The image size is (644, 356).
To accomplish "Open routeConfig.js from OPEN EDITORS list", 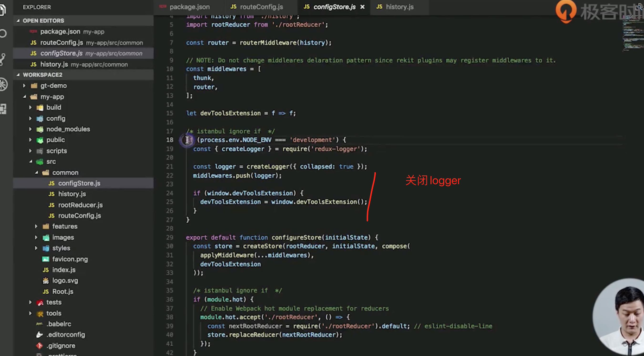I will [x=61, y=43].
